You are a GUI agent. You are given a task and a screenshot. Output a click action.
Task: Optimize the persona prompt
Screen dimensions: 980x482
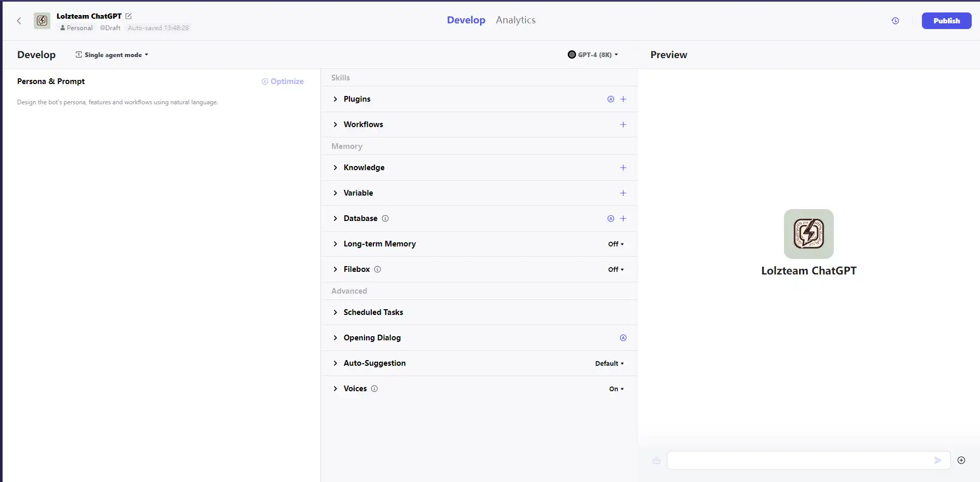click(283, 81)
